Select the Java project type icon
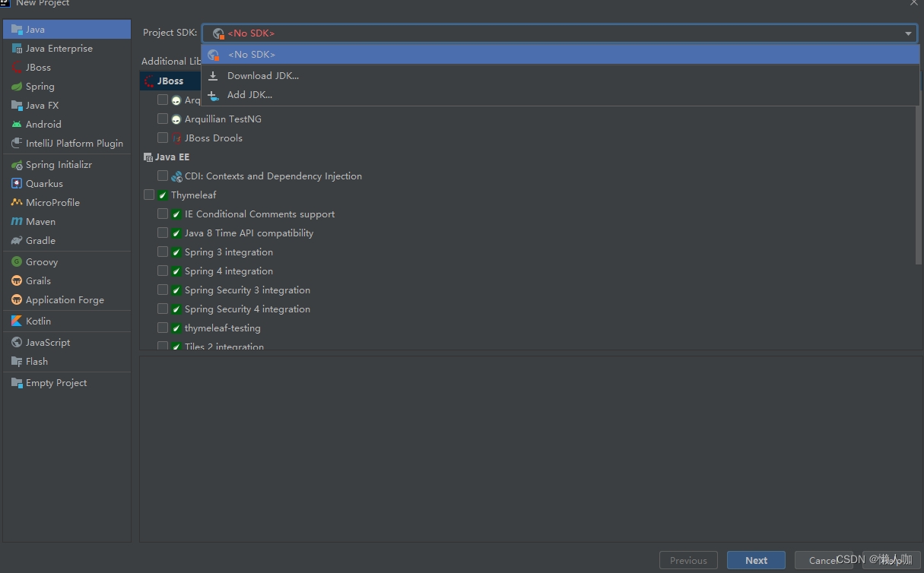Screen dimensions: 924x573 pos(17,30)
